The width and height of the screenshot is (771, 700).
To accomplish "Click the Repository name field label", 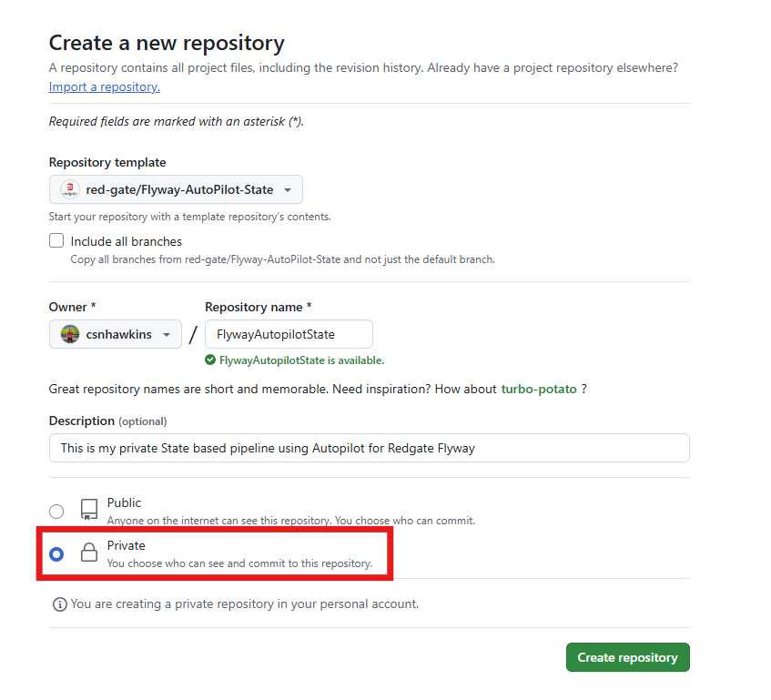I will tap(259, 307).
